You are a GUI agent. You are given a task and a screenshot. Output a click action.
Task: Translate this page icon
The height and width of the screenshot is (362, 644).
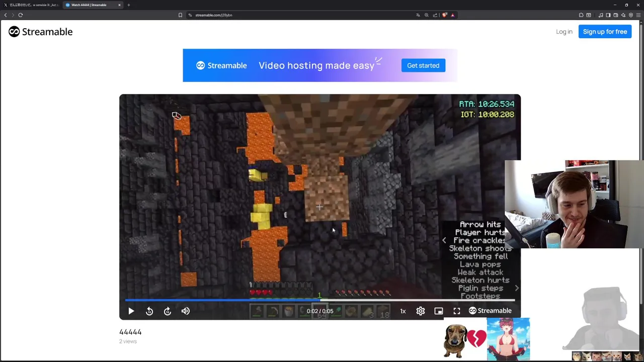418,15
